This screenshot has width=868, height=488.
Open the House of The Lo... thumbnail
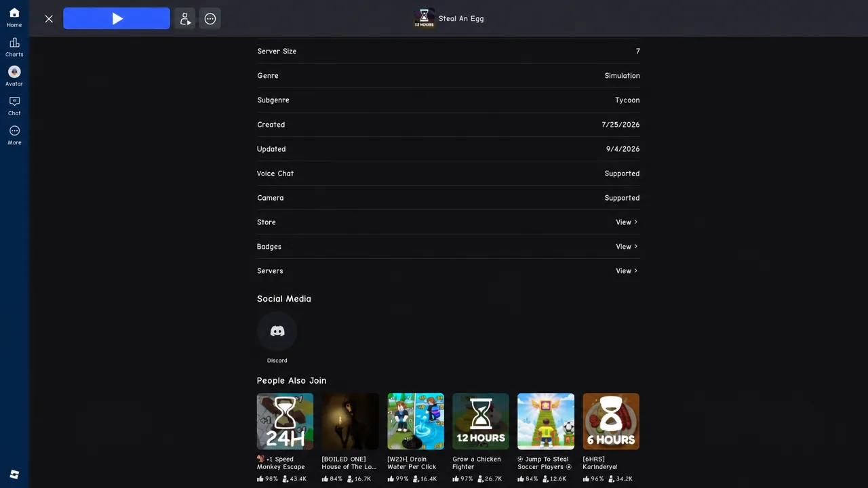350,422
